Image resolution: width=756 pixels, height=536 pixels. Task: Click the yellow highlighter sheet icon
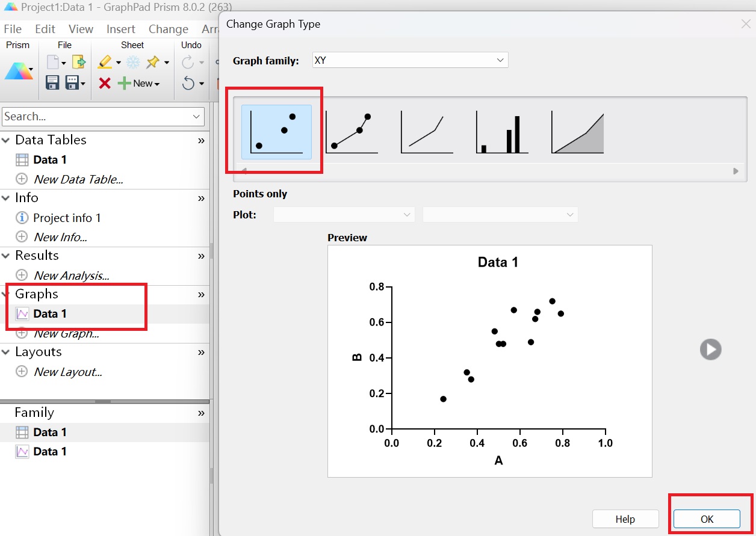point(105,62)
